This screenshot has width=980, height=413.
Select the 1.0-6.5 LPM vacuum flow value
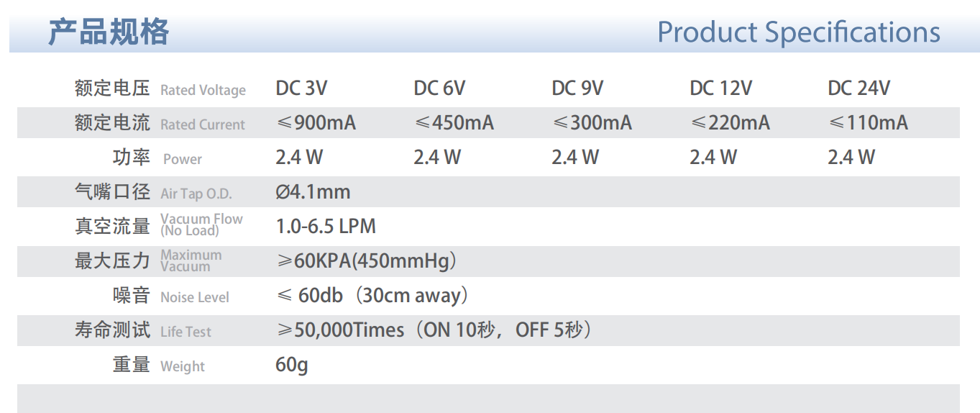click(326, 227)
